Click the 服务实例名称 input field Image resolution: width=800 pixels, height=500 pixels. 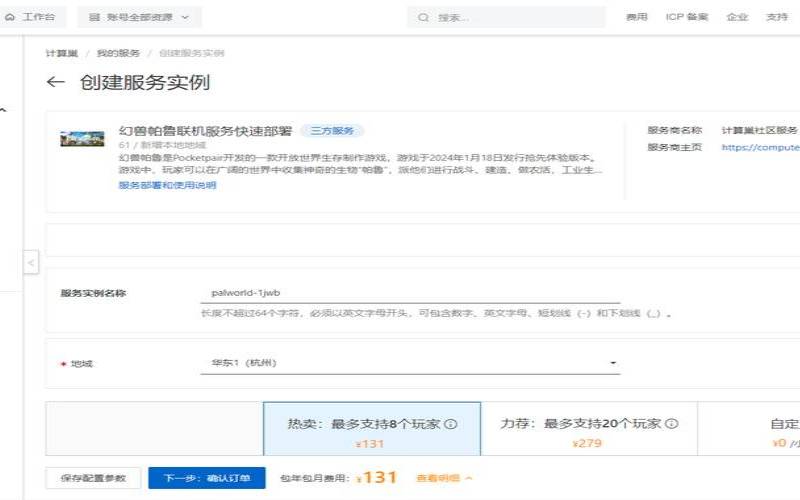click(410, 293)
